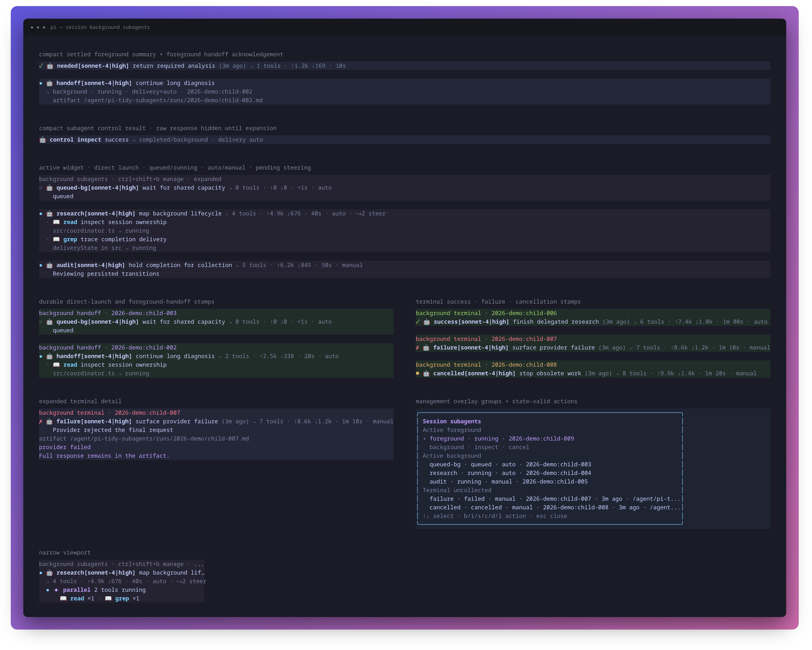Select audit running manual child-005 overlay row

[508, 482]
